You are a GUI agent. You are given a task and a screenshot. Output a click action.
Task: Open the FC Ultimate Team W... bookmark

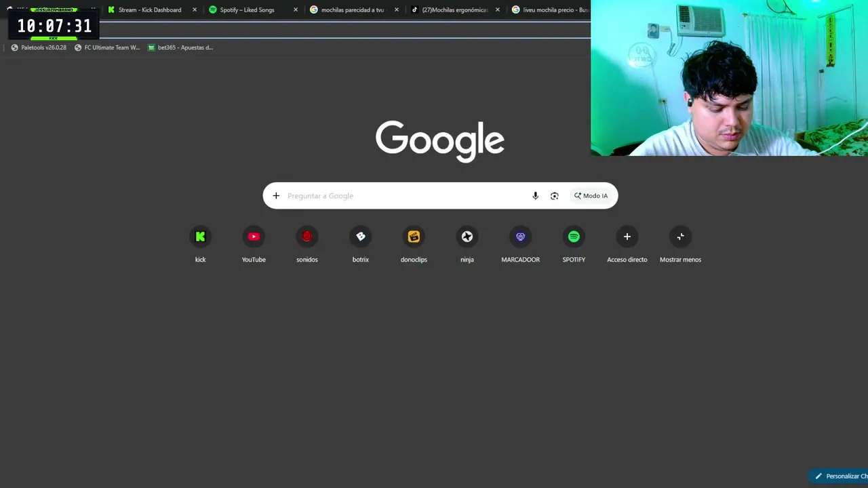pos(107,47)
